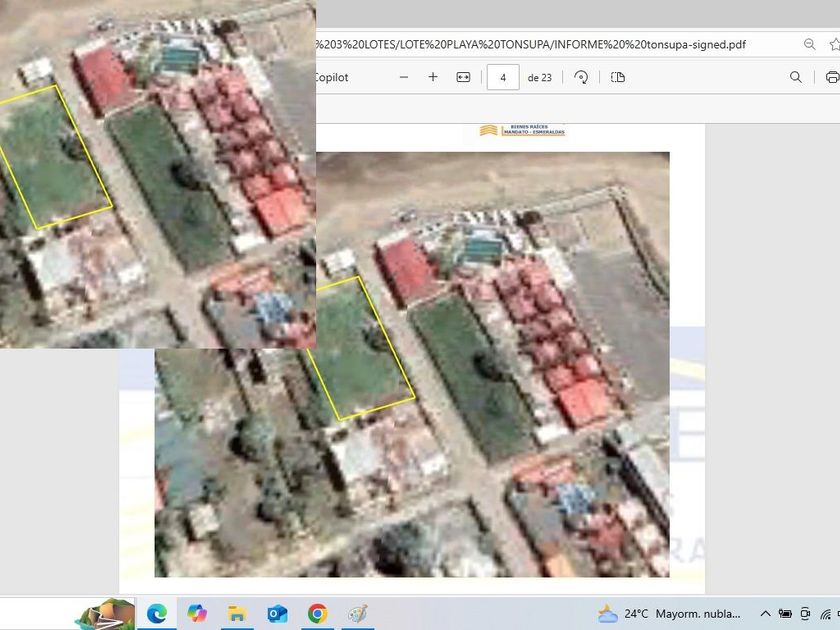This screenshot has width=840, height=630.
Task: Open Google Chrome from the taskbar
Action: [317, 613]
